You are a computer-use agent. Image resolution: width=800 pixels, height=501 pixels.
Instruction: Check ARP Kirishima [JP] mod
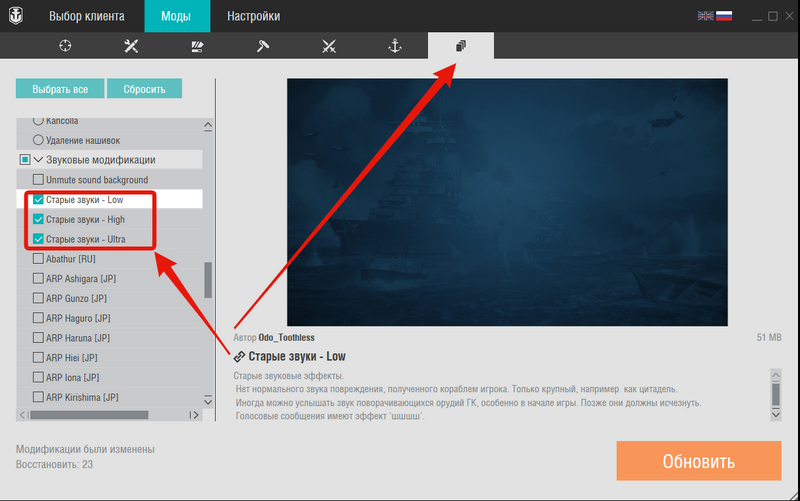tap(38, 397)
